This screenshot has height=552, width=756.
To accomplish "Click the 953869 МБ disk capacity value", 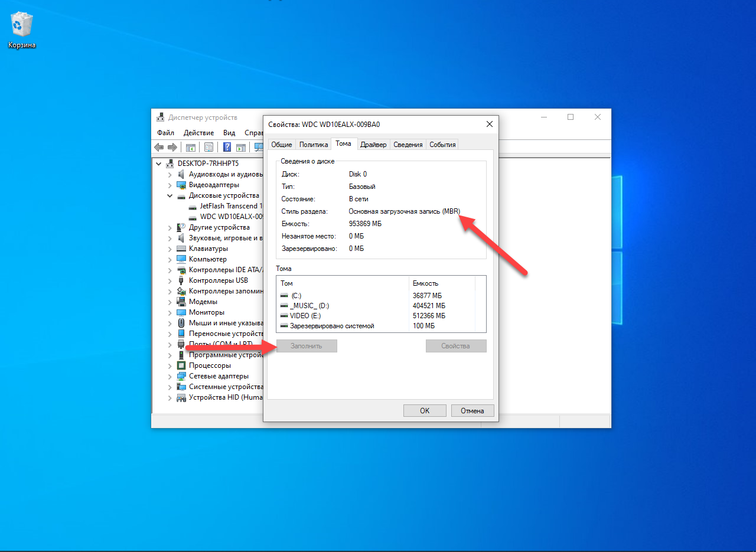I will (x=365, y=224).
